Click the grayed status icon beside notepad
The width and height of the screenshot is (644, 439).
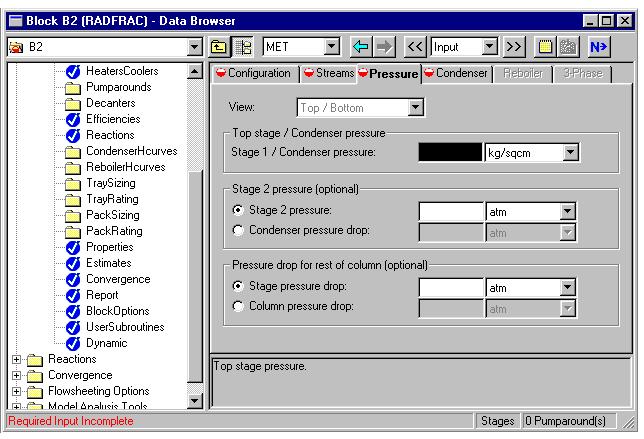tap(568, 47)
